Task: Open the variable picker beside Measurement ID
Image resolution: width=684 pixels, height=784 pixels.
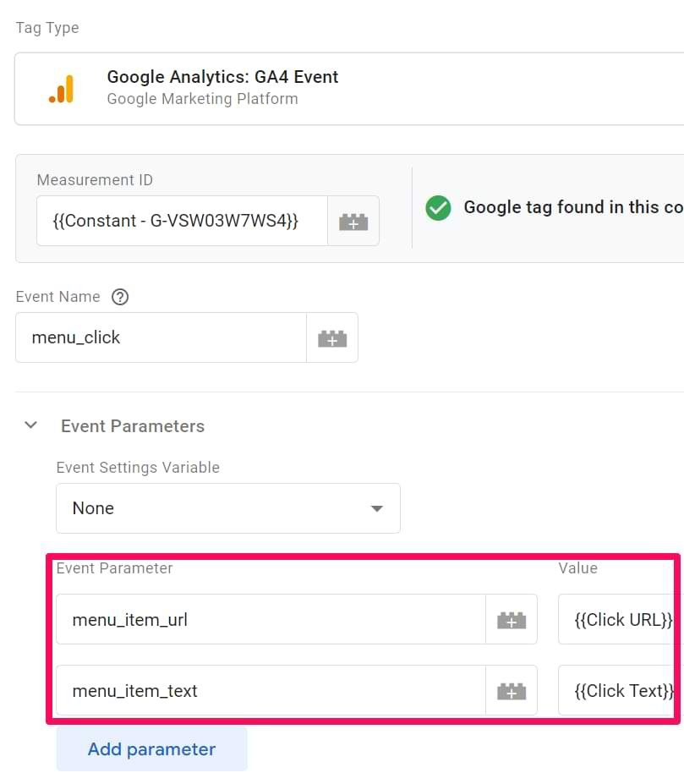Action: pyautogui.click(x=353, y=221)
